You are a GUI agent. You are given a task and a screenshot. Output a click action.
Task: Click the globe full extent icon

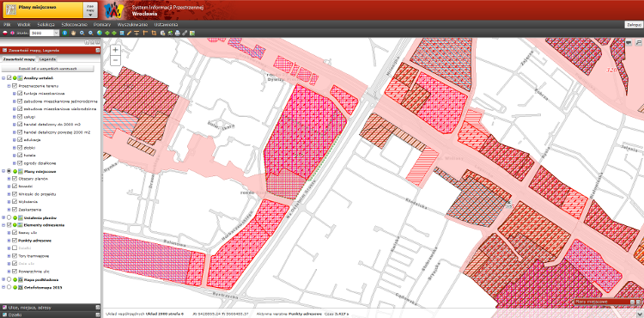(100, 33)
